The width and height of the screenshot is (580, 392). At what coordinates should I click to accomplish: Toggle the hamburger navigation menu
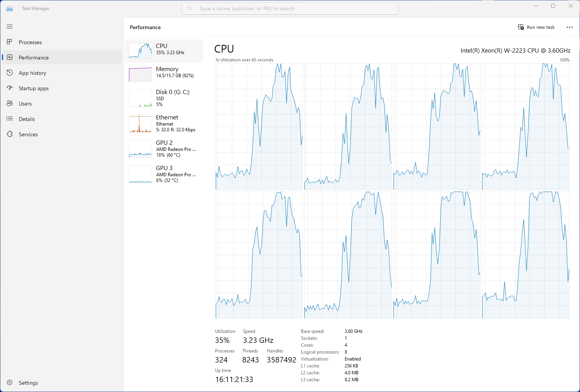tap(10, 26)
